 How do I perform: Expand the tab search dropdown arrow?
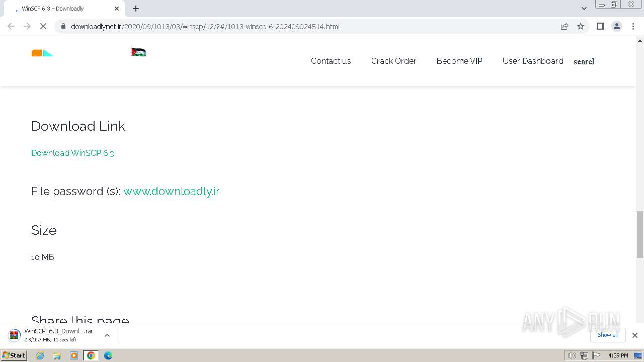[584, 9]
